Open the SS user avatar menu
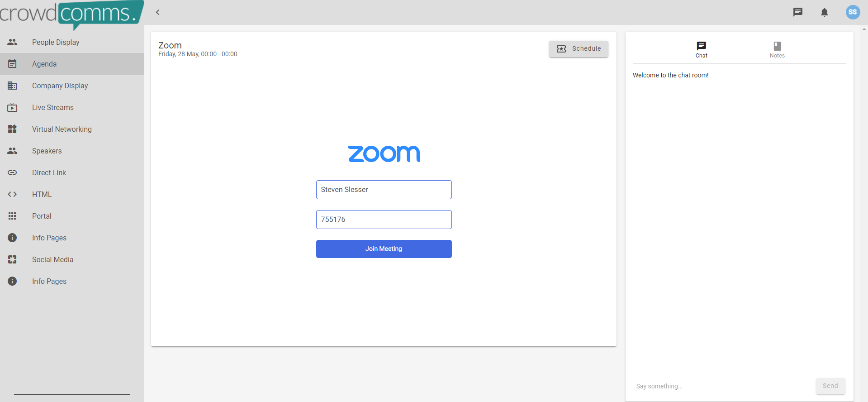 [853, 12]
